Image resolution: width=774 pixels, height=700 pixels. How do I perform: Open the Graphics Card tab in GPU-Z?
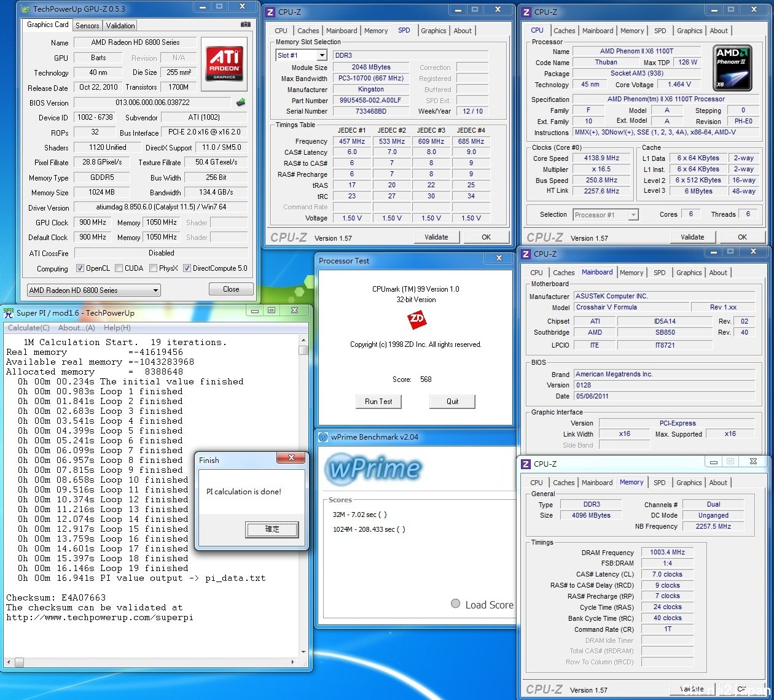tap(48, 25)
